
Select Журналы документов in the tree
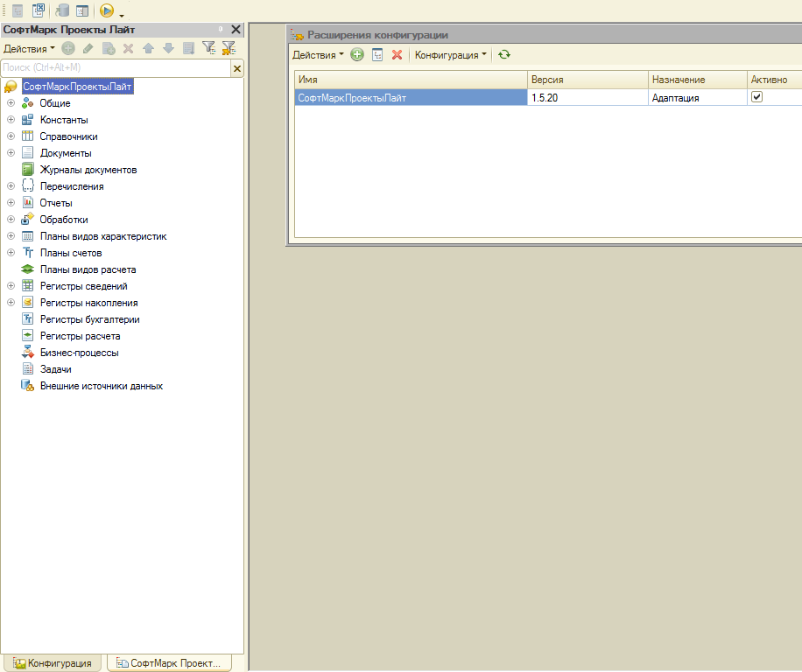pos(88,170)
